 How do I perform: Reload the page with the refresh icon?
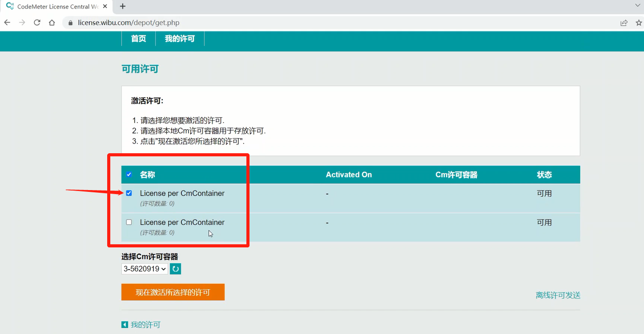pos(37,23)
